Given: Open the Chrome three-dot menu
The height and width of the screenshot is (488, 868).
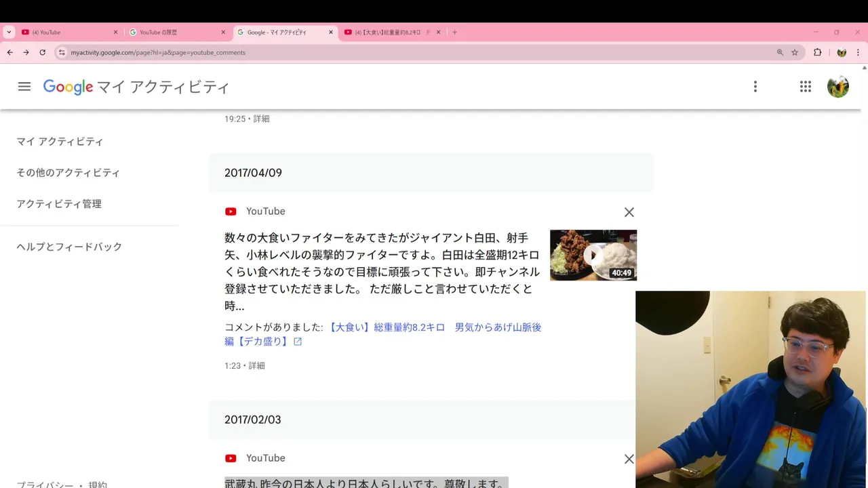Looking at the screenshot, I should coord(859,52).
